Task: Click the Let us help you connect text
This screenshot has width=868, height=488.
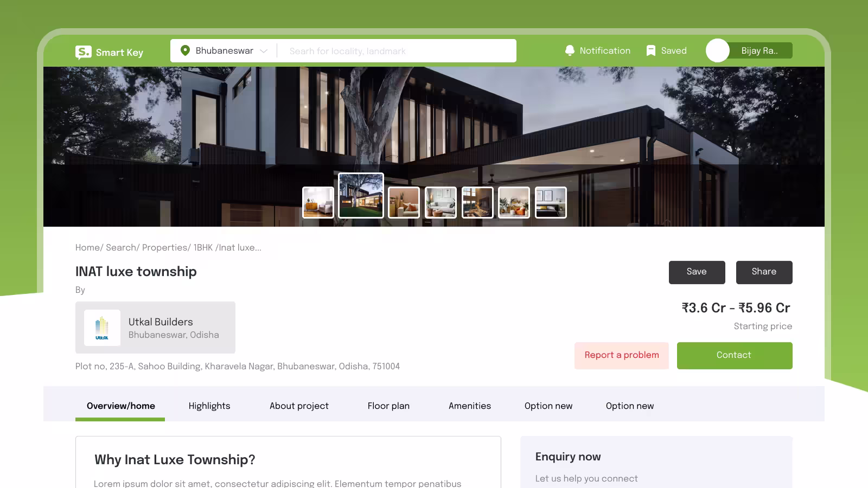Action: point(586,478)
